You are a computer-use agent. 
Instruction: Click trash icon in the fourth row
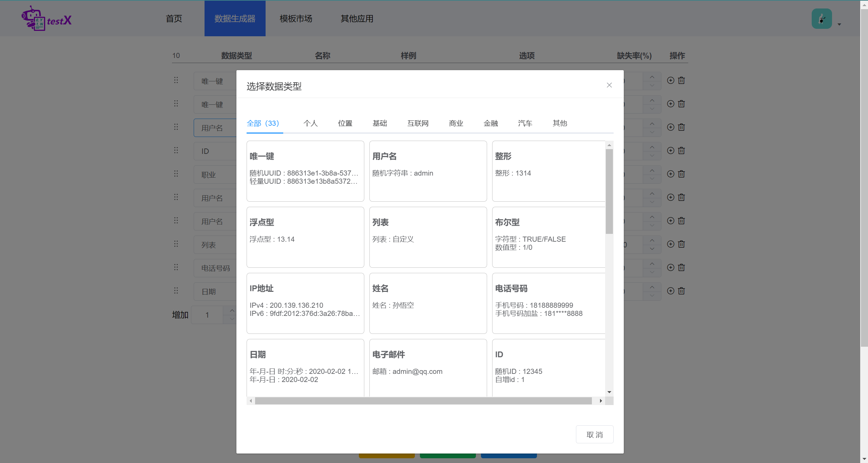click(x=681, y=150)
